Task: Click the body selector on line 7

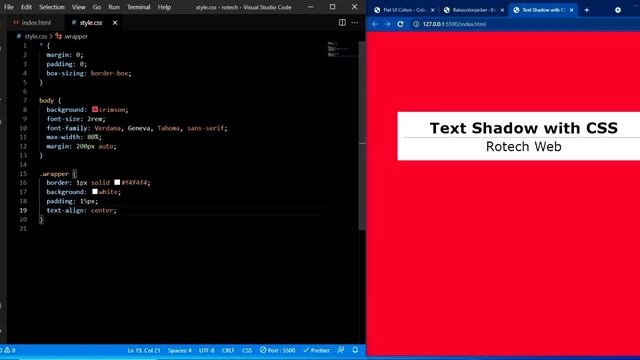Action: point(46,100)
